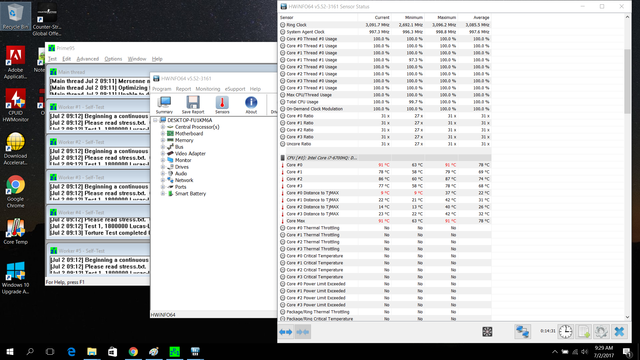The width and height of the screenshot is (640, 360).
Task: Open Counter-Strike Global Offensive desktop shortcut
Action: coord(47,19)
